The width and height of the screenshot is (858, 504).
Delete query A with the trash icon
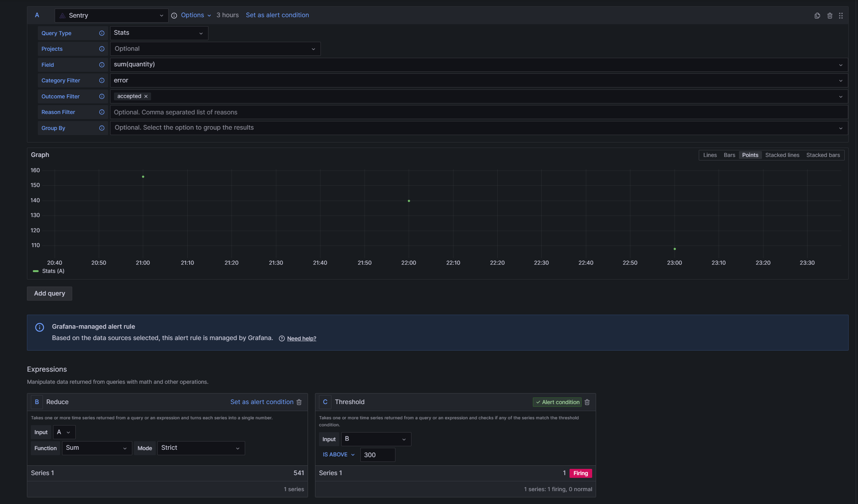[x=830, y=16]
